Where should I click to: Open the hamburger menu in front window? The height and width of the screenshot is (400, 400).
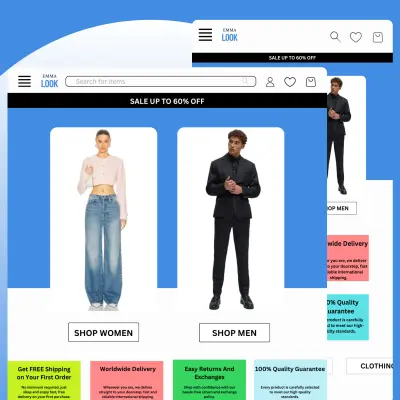coord(24,81)
